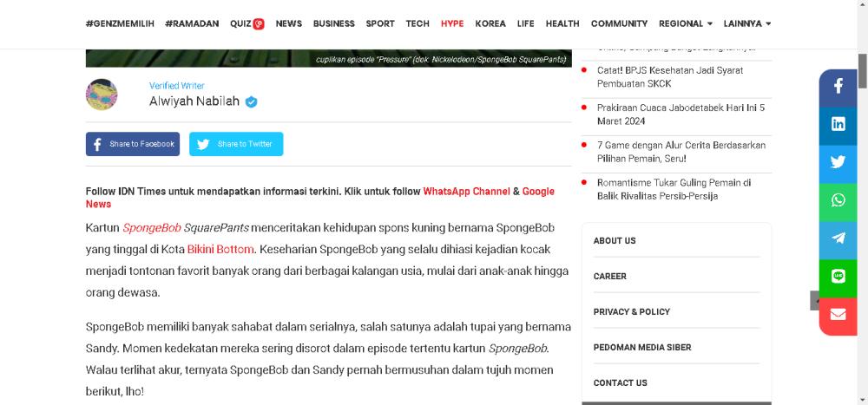
Task: Open the Bikini Bottom link
Action: (x=220, y=250)
